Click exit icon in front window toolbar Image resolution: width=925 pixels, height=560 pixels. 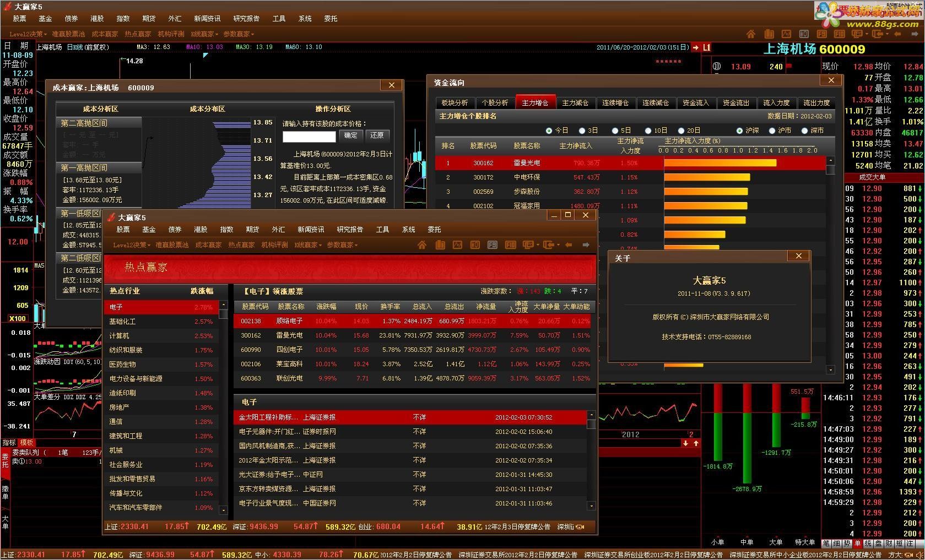[549, 245]
